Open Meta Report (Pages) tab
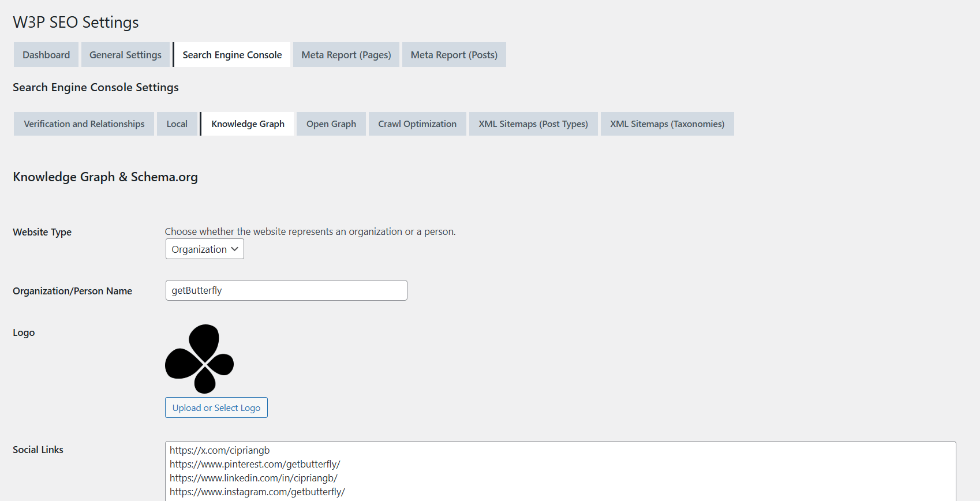 pos(346,55)
